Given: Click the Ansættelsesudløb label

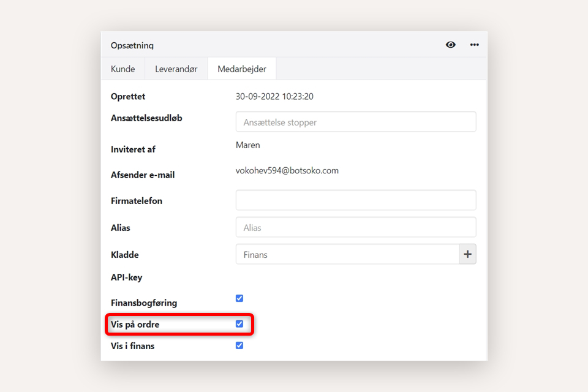Looking at the screenshot, I should pos(146,118).
